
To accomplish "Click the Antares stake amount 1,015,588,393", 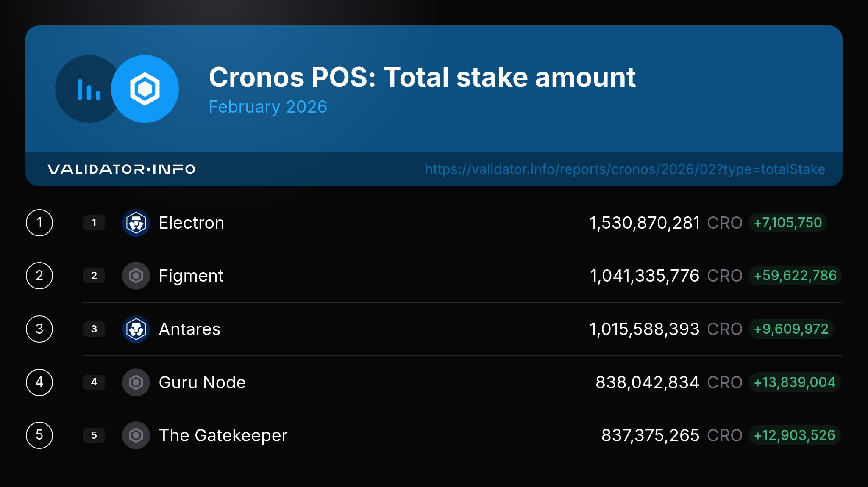I will pyautogui.click(x=644, y=329).
